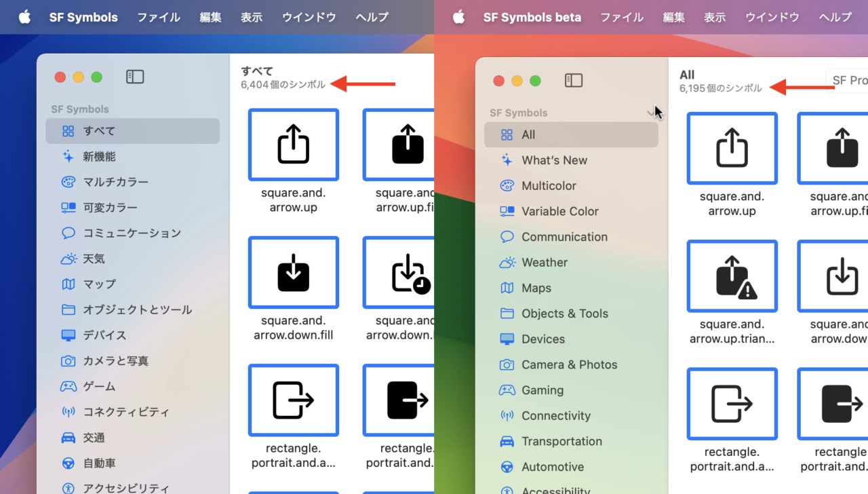Click the '6,195 個のシンボル' count text
This screenshot has height=494, width=868.
(x=721, y=88)
